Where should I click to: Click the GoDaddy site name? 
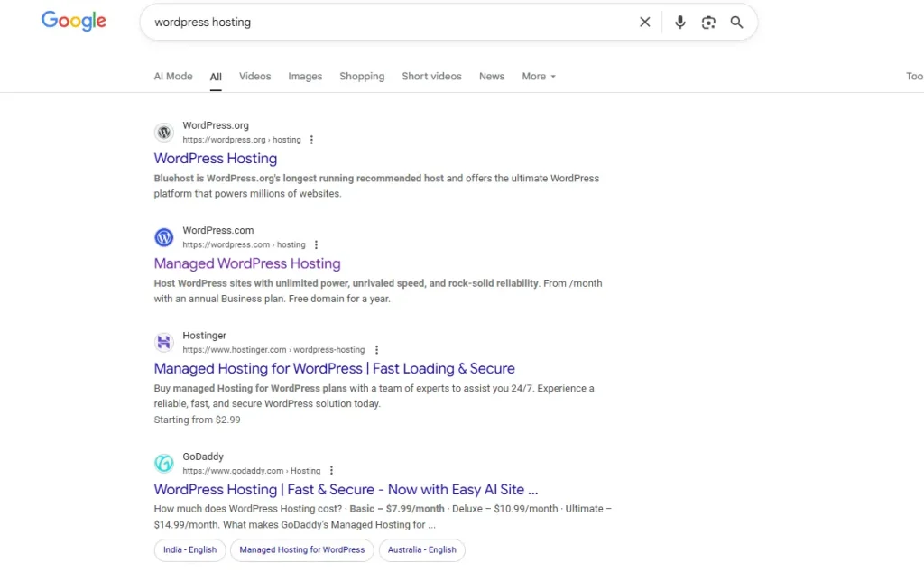pyautogui.click(x=203, y=456)
